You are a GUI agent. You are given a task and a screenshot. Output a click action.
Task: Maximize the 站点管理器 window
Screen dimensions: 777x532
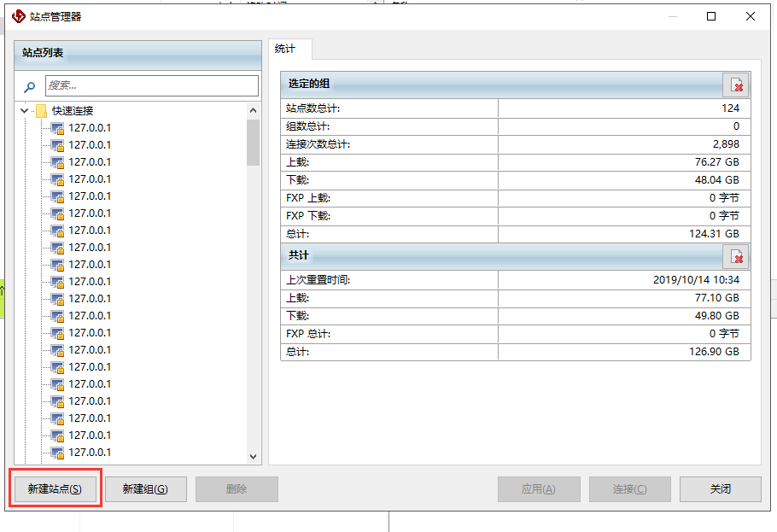pyautogui.click(x=711, y=16)
